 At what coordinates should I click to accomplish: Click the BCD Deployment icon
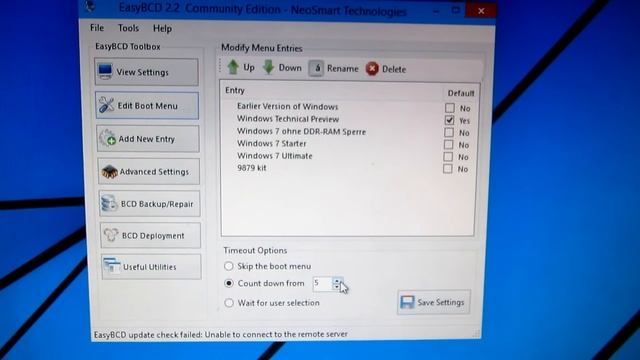pos(111,235)
